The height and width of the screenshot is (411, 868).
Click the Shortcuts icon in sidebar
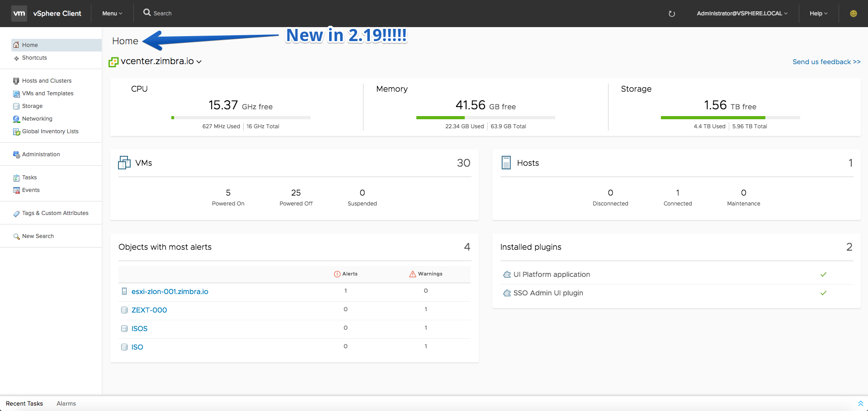(16, 58)
